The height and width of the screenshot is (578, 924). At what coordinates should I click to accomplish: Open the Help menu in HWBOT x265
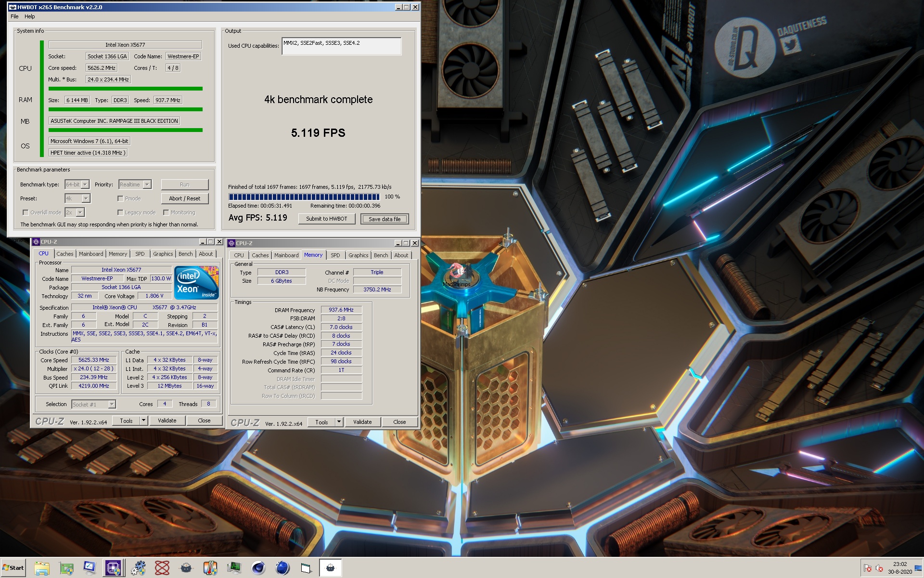(30, 16)
